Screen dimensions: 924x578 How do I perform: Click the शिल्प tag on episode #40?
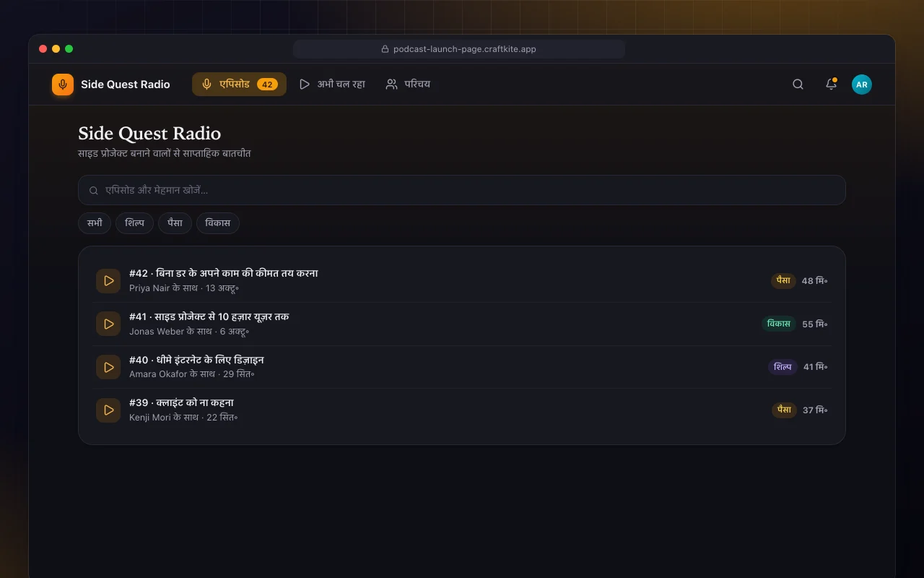(783, 367)
